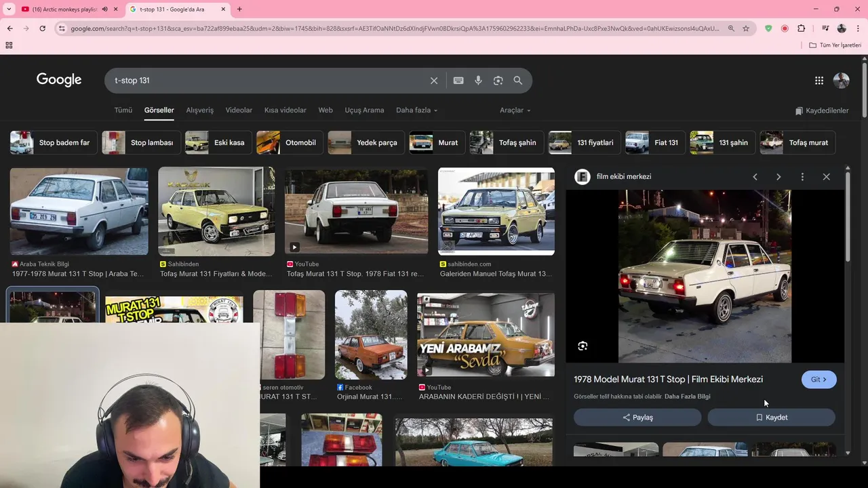Click the Git button to visit page
This screenshot has width=868, height=488.
[819, 380]
